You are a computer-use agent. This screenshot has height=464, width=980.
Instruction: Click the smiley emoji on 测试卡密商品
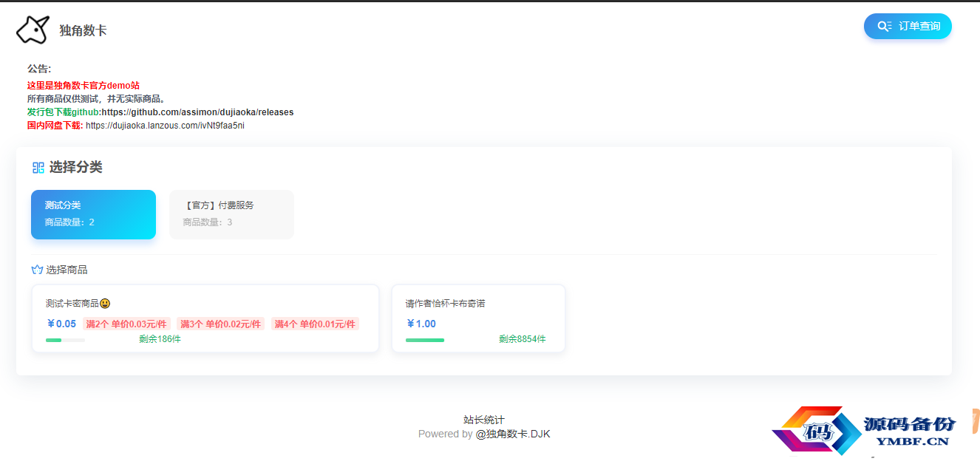105,304
